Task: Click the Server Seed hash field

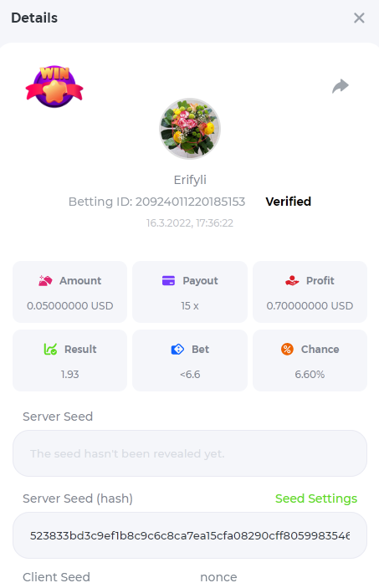Action: click(190, 535)
